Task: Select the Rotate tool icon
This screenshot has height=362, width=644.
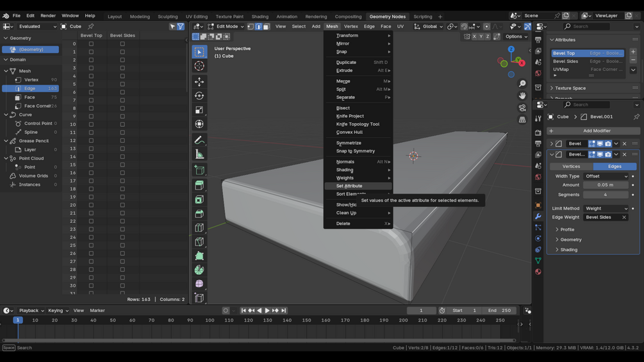Action: point(199,95)
